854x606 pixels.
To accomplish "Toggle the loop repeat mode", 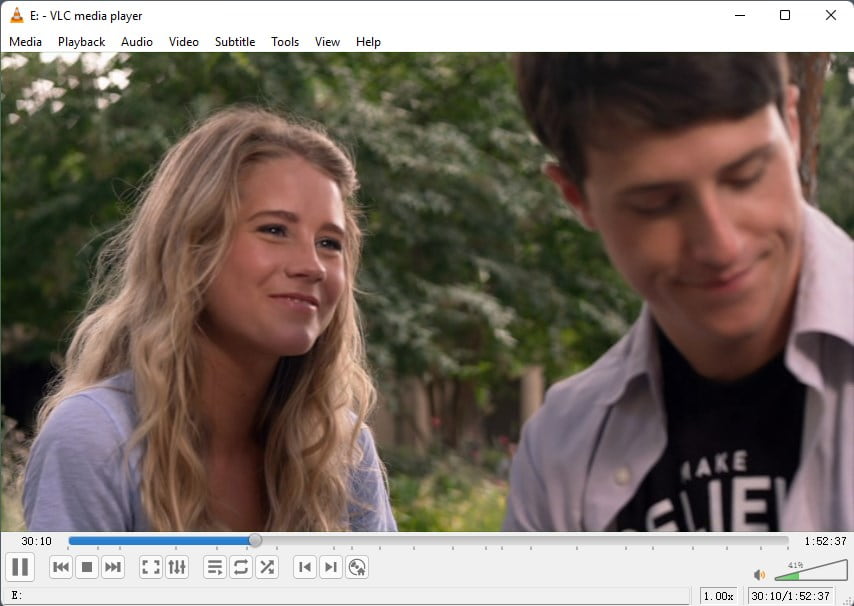I will 241,567.
